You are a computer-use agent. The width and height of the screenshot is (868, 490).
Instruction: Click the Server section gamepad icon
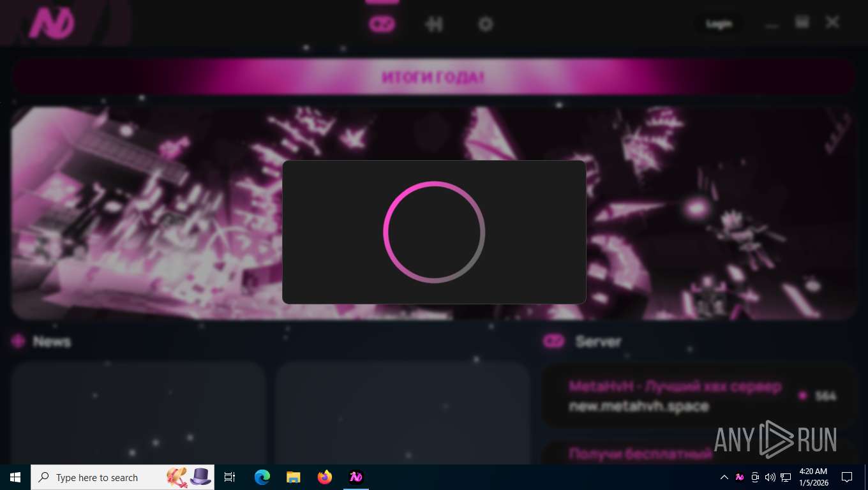[x=553, y=341]
